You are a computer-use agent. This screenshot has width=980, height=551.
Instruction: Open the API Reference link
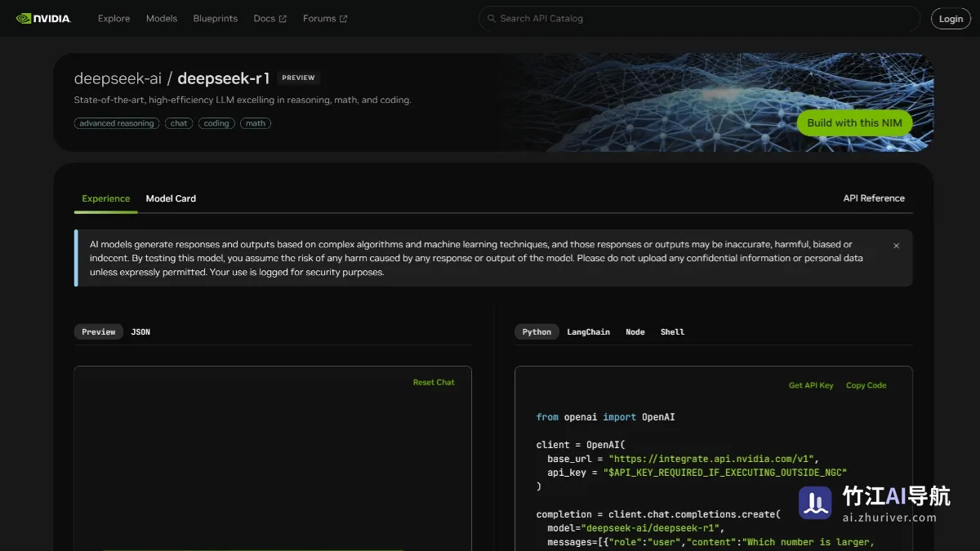[874, 198]
